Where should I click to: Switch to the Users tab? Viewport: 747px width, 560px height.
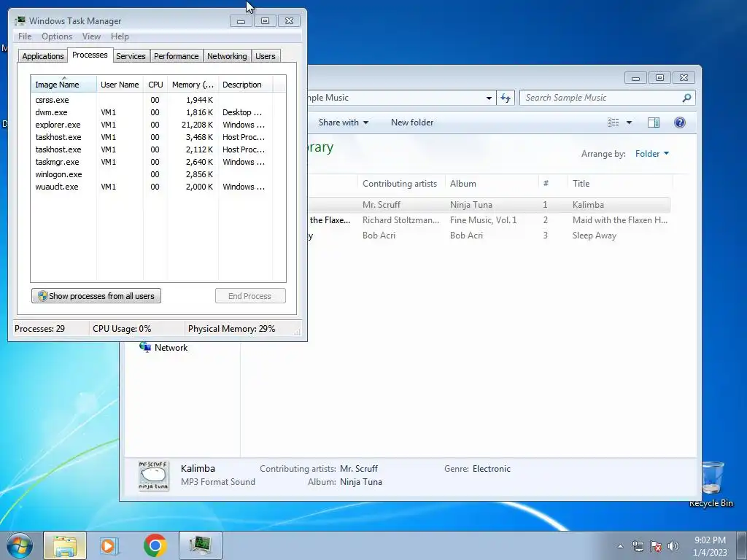pos(266,56)
